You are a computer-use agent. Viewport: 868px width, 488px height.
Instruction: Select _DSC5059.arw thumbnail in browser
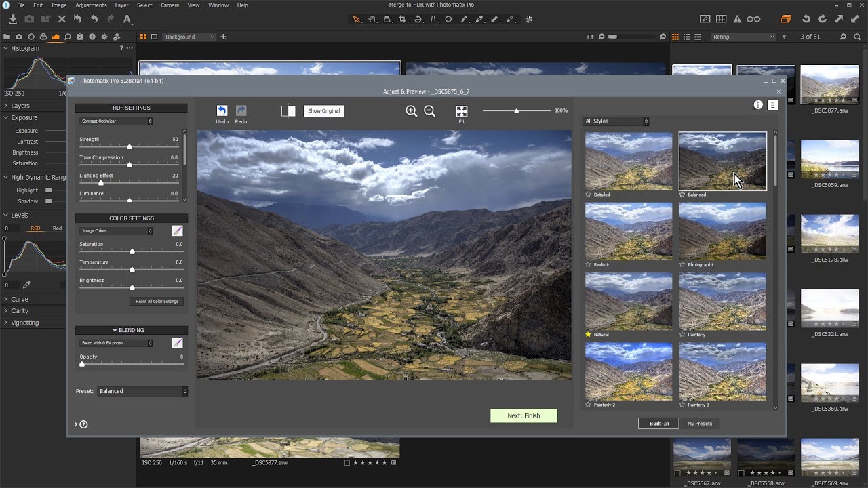(829, 159)
